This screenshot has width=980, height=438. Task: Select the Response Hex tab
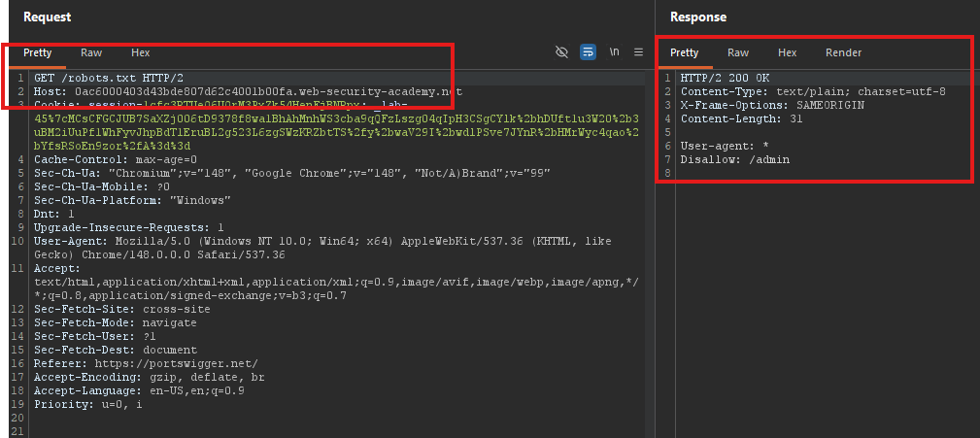click(788, 53)
